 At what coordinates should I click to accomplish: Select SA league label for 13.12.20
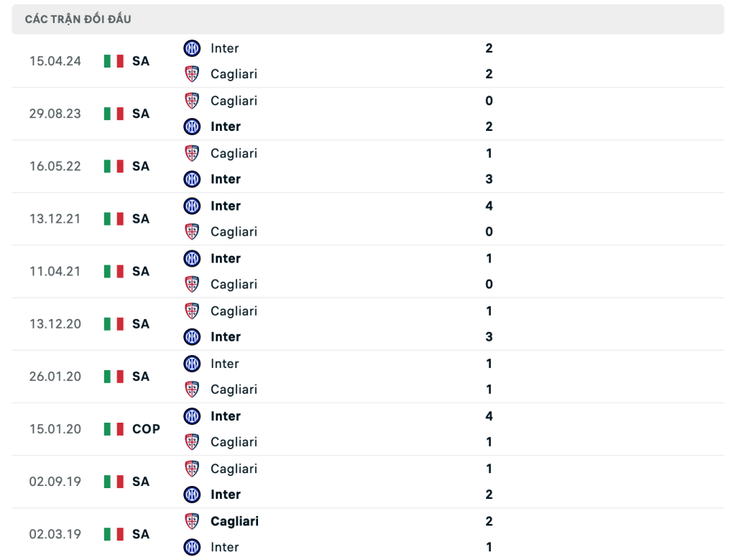coord(141,324)
